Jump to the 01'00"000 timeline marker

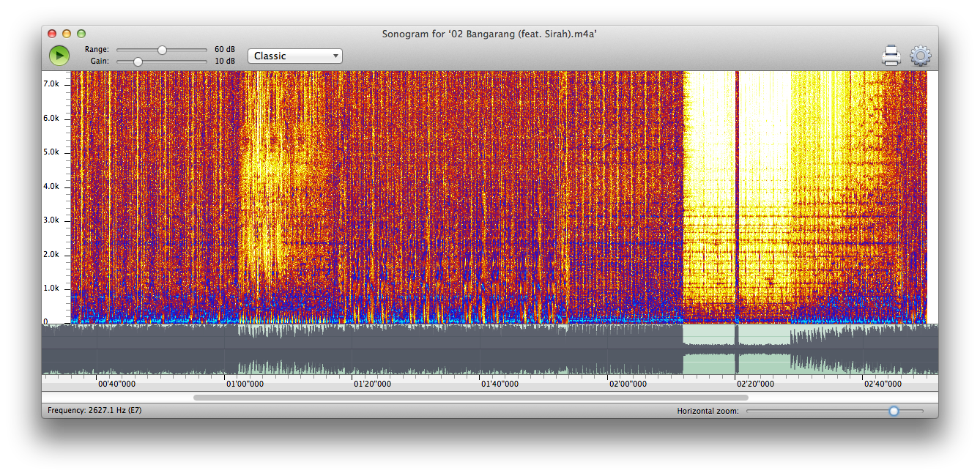pyautogui.click(x=245, y=383)
